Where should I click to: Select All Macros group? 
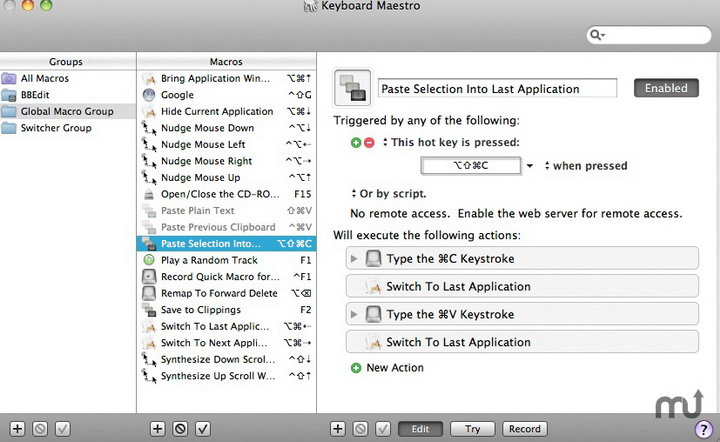[68, 78]
